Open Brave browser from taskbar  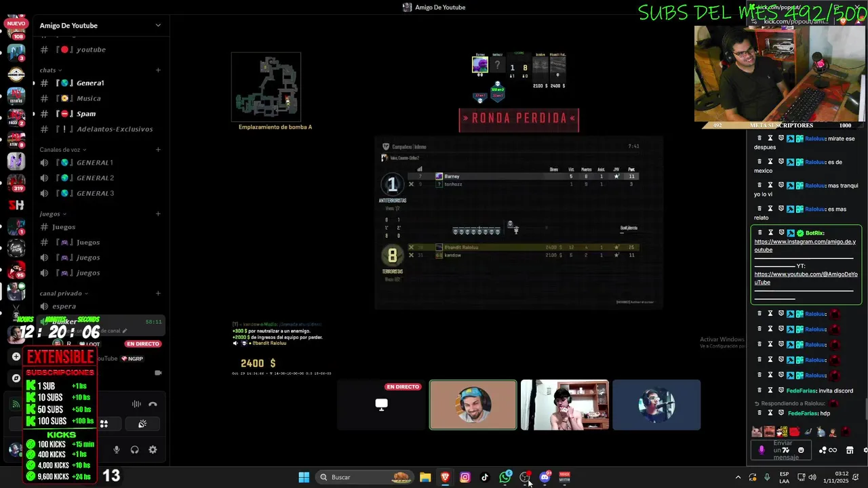[445, 477]
